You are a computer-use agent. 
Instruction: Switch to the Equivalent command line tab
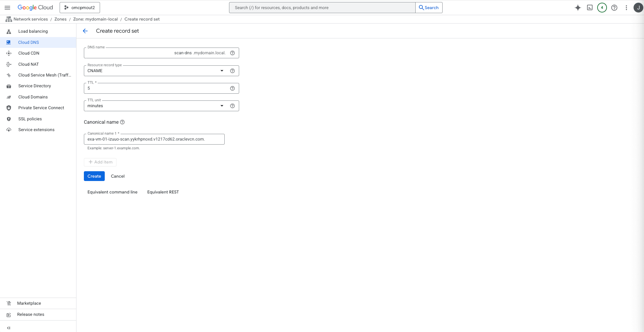click(112, 192)
